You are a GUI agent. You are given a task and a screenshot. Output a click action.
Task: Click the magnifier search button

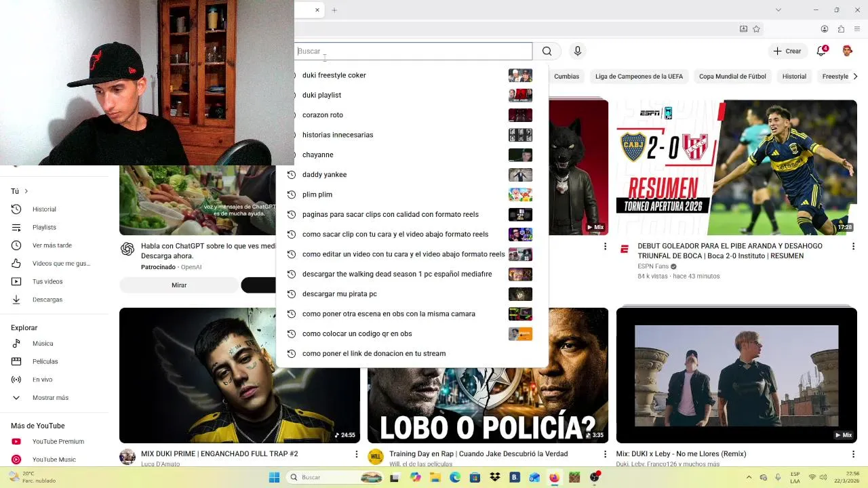tap(547, 51)
